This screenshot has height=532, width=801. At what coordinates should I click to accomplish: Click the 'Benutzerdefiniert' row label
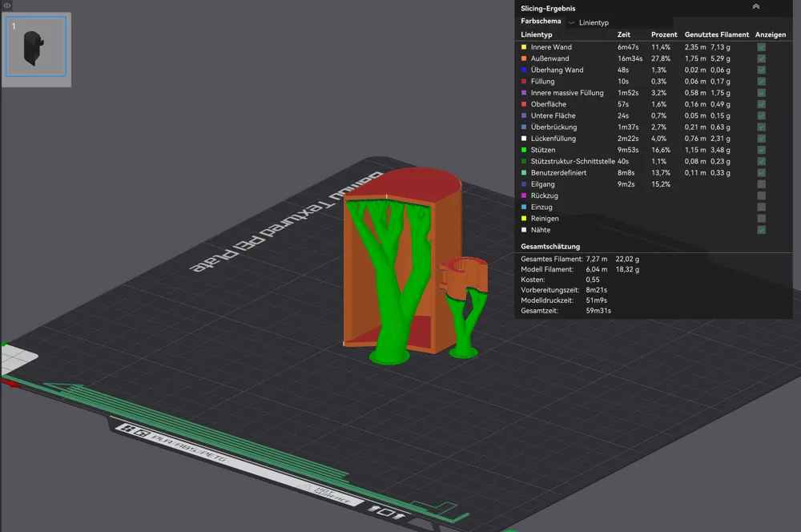tap(558, 173)
